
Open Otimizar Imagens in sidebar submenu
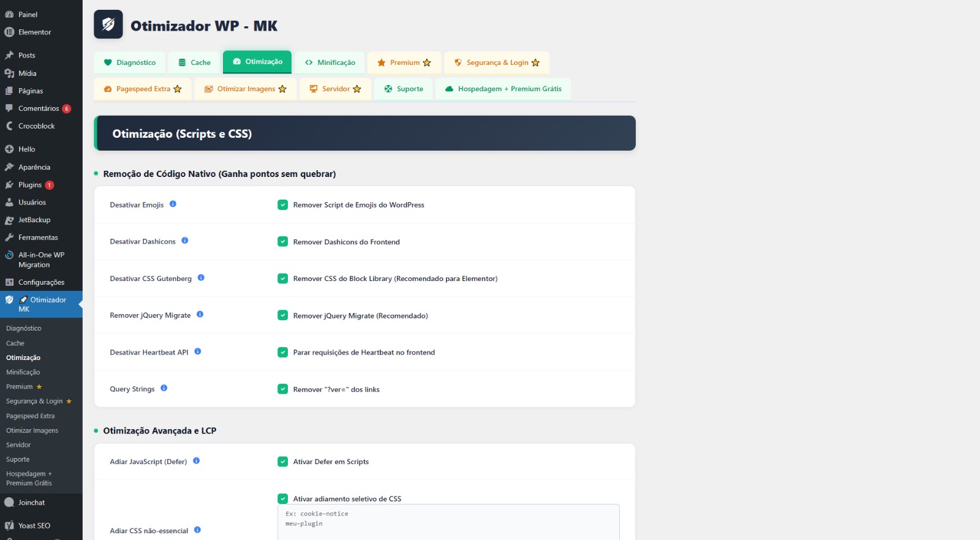(32, 430)
